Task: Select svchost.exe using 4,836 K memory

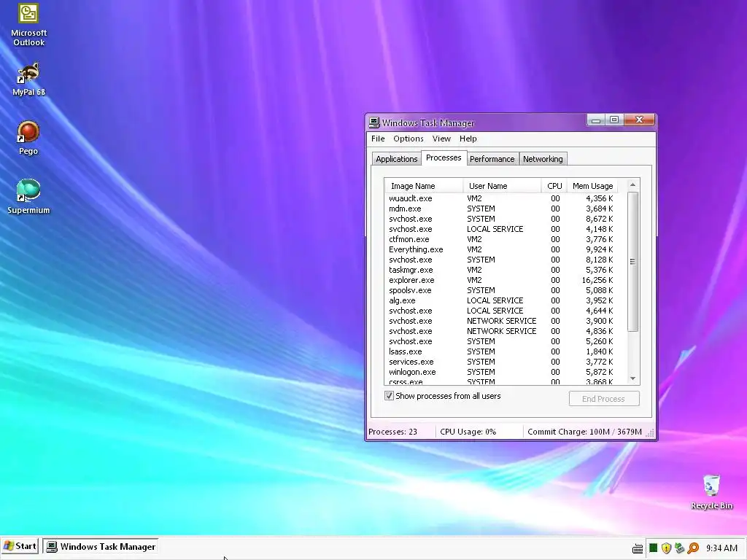Action: (x=501, y=331)
